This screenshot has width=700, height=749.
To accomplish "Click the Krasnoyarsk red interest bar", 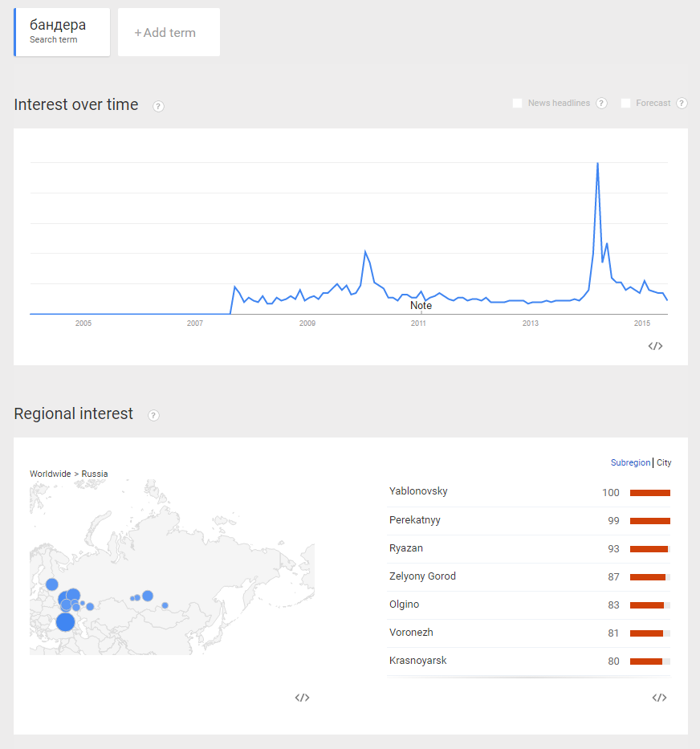I will pos(646,661).
